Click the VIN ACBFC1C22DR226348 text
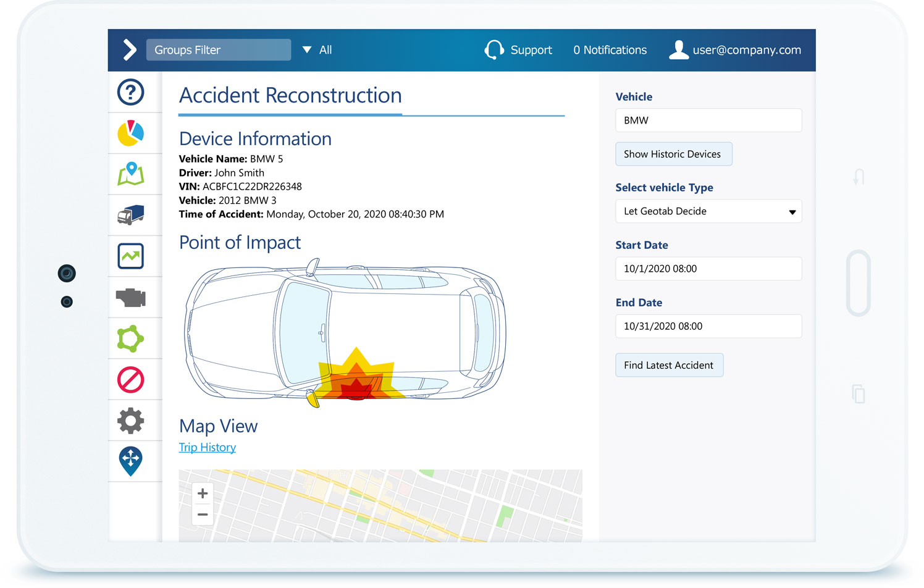 [240, 187]
